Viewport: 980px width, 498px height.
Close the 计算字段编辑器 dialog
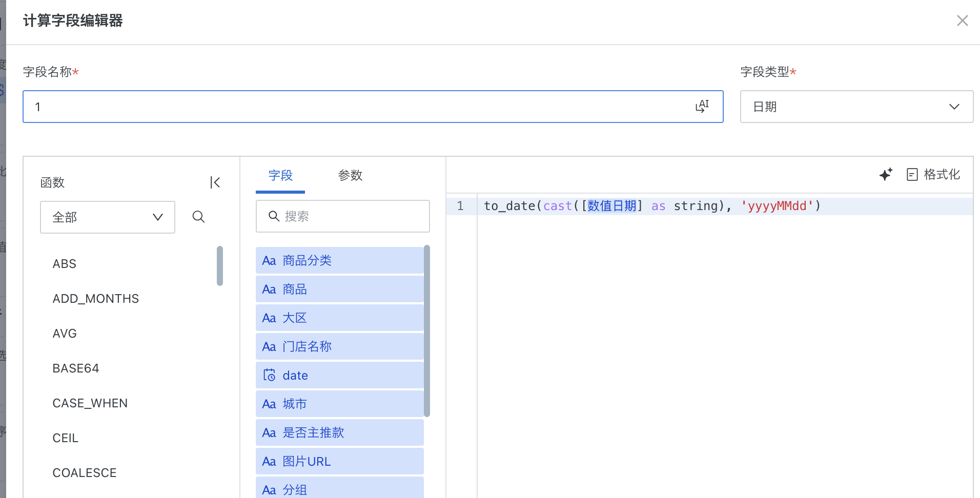click(962, 20)
